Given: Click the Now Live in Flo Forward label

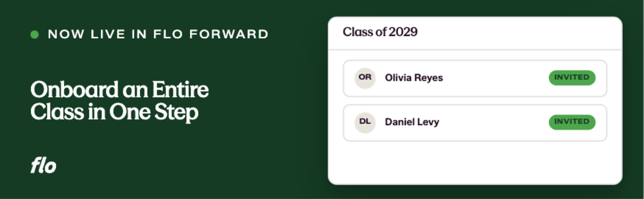Looking at the screenshot, I should (x=158, y=34).
